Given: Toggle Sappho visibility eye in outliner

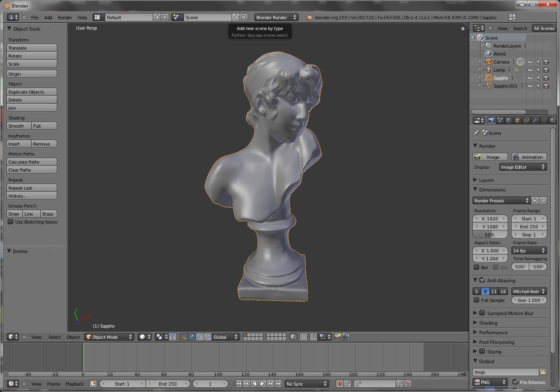Looking at the screenshot, I should tap(530, 78).
